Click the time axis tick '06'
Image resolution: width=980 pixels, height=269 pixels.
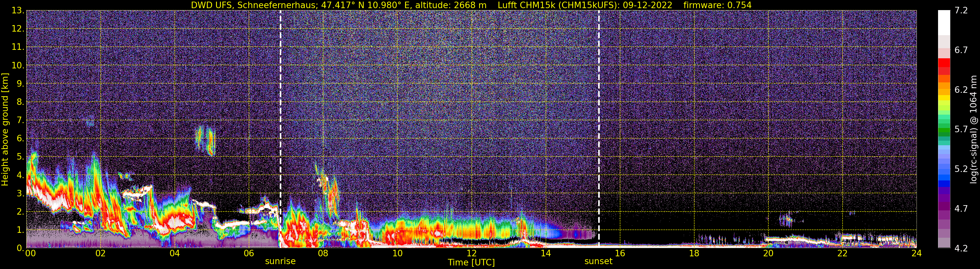[249, 253]
